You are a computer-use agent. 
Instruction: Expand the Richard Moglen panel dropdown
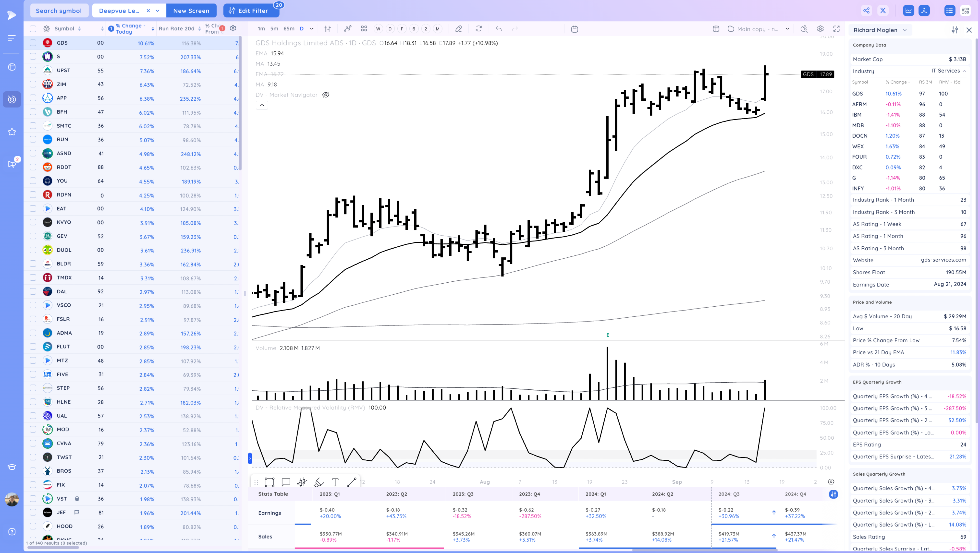(x=905, y=30)
